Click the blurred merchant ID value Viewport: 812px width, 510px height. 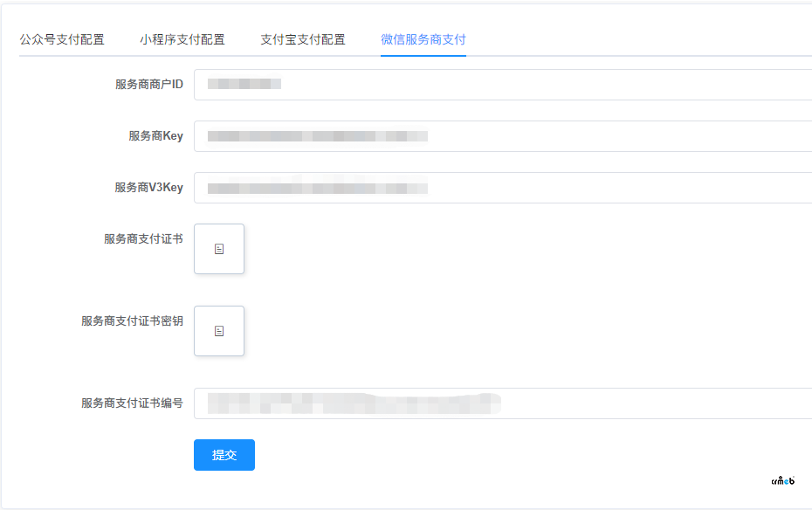244,85
